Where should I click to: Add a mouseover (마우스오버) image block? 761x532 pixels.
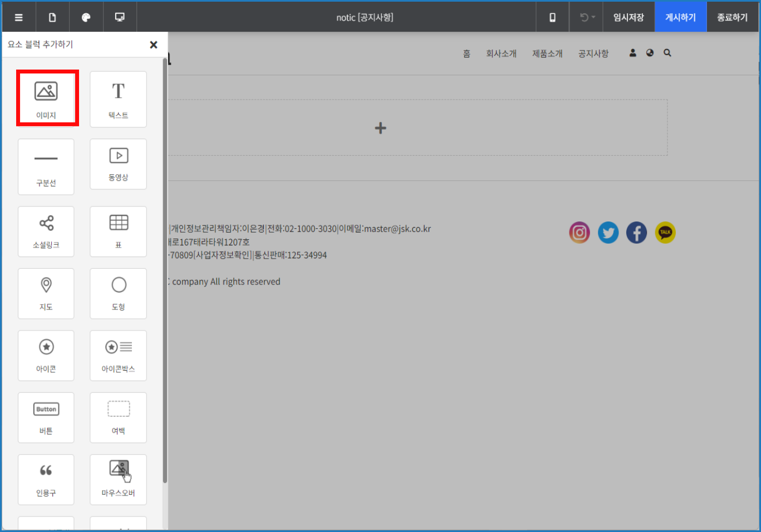(x=118, y=479)
